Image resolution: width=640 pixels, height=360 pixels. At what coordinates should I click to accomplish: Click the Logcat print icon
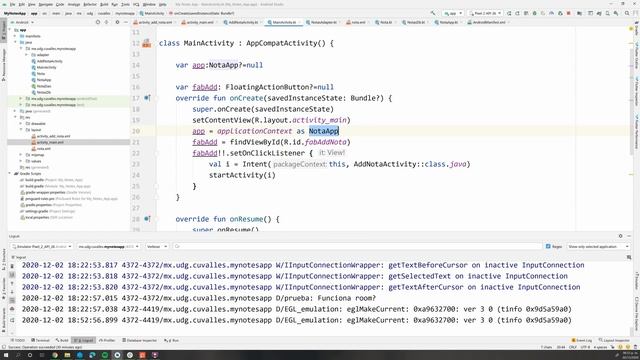[x=12, y=309]
